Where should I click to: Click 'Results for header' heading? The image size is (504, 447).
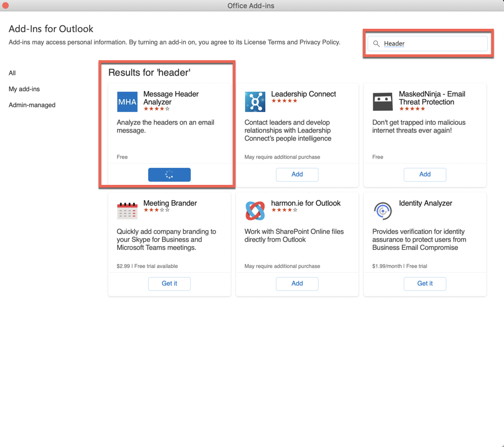[x=149, y=72]
